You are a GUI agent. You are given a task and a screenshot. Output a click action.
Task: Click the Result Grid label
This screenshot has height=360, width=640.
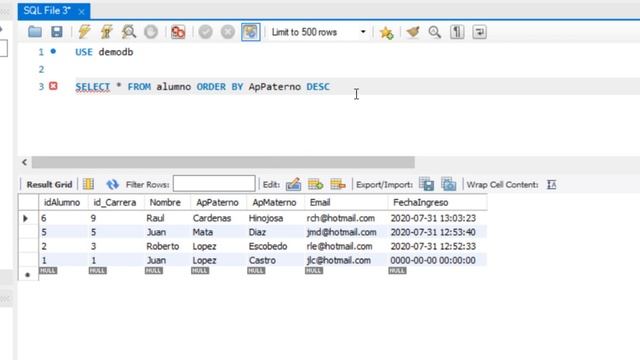(x=49, y=184)
